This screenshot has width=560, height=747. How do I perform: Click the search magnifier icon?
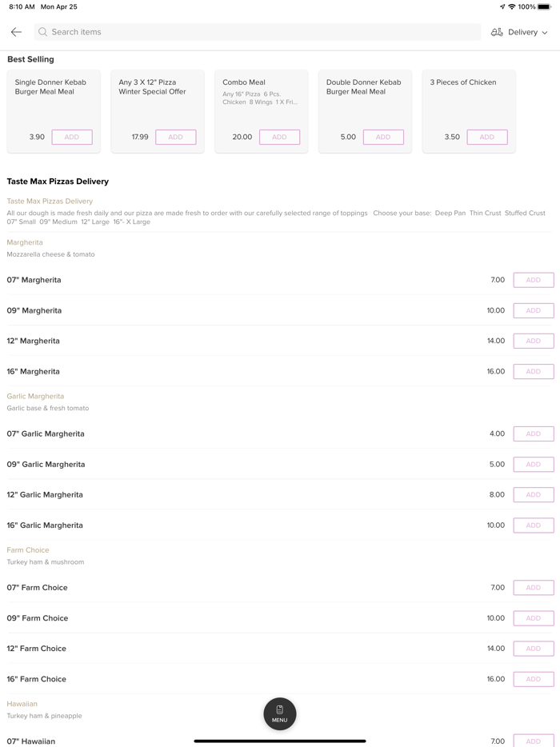(x=43, y=32)
